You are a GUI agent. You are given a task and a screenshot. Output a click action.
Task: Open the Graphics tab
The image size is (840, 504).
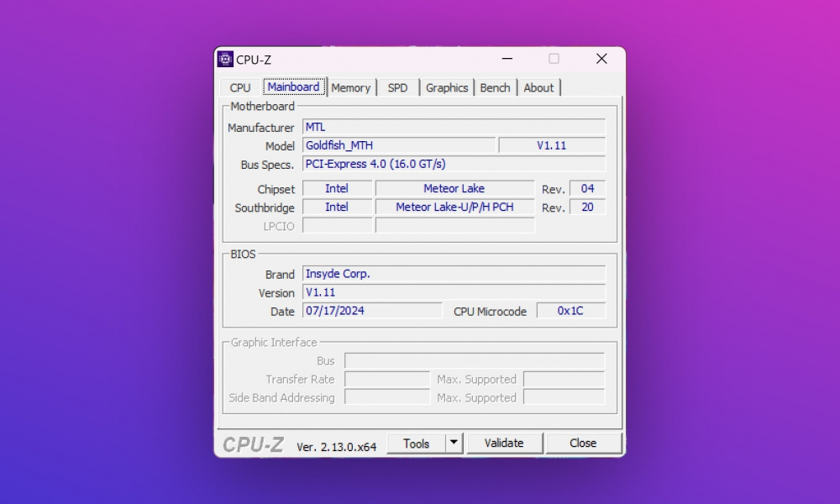coord(446,87)
